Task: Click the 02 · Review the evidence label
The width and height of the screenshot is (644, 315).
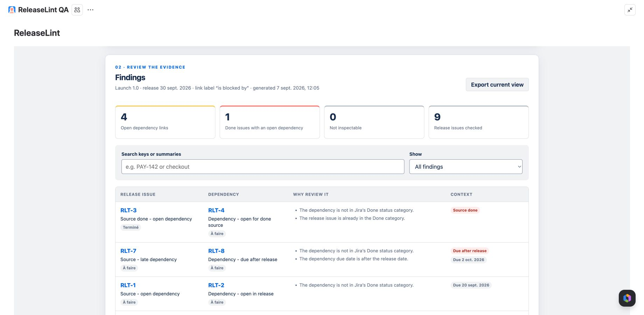Action: pos(150,67)
